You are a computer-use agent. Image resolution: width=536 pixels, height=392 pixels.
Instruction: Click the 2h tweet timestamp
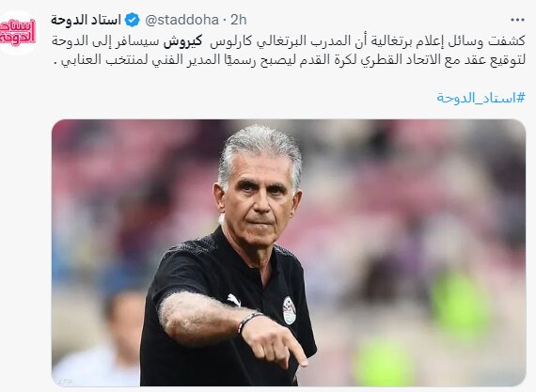pos(238,20)
